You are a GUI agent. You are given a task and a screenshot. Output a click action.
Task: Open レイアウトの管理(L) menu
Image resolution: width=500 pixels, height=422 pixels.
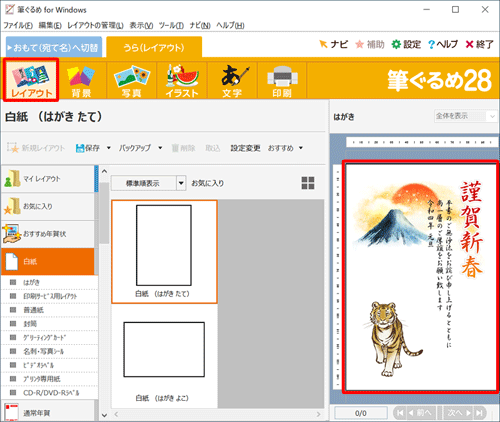click(95, 25)
